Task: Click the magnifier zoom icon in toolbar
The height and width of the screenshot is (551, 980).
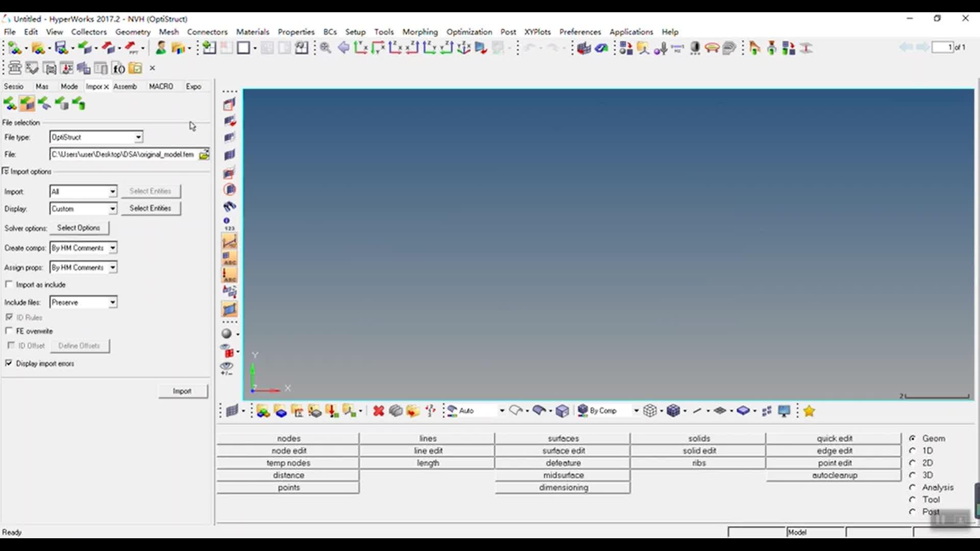Action: 326,48
